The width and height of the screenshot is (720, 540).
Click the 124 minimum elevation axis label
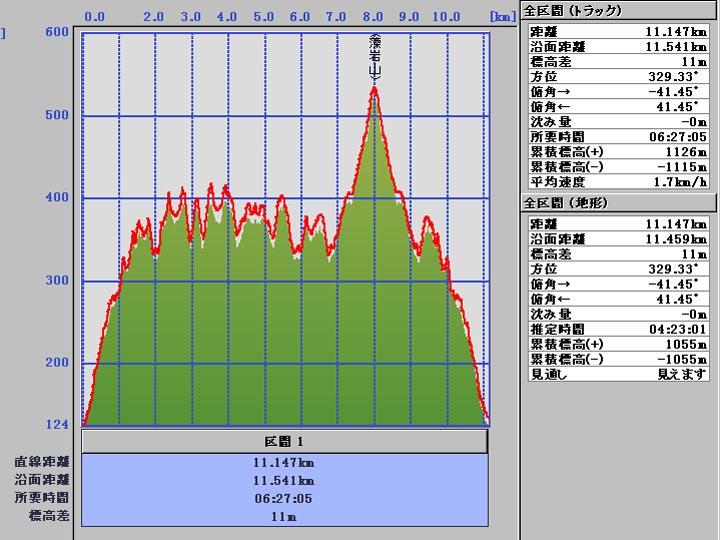point(57,424)
